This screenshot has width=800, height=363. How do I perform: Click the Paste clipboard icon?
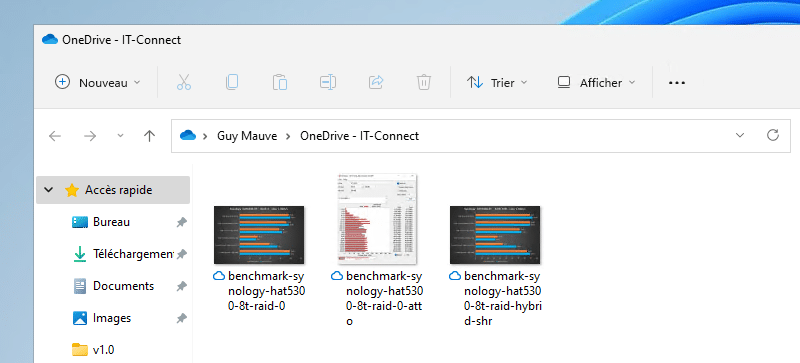[280, 82]
